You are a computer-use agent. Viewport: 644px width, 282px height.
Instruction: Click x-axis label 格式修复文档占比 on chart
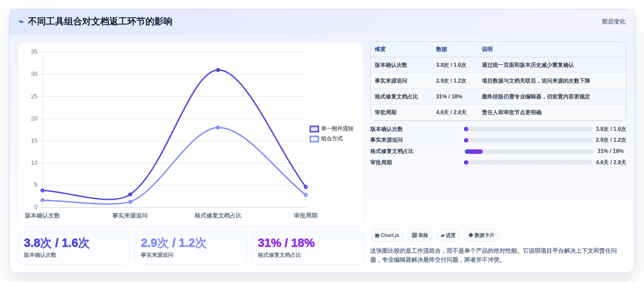tap(218, 216)
